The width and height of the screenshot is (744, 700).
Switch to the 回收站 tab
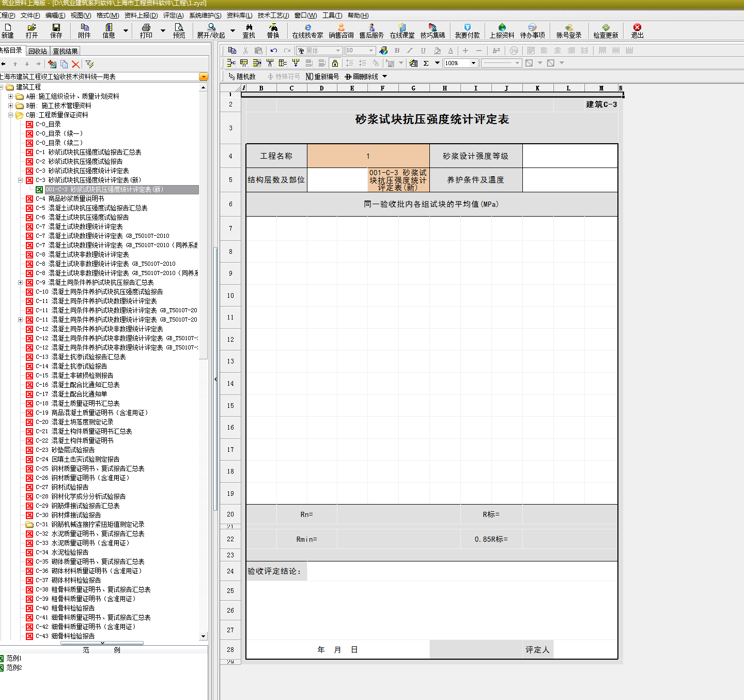pos(38,51)
